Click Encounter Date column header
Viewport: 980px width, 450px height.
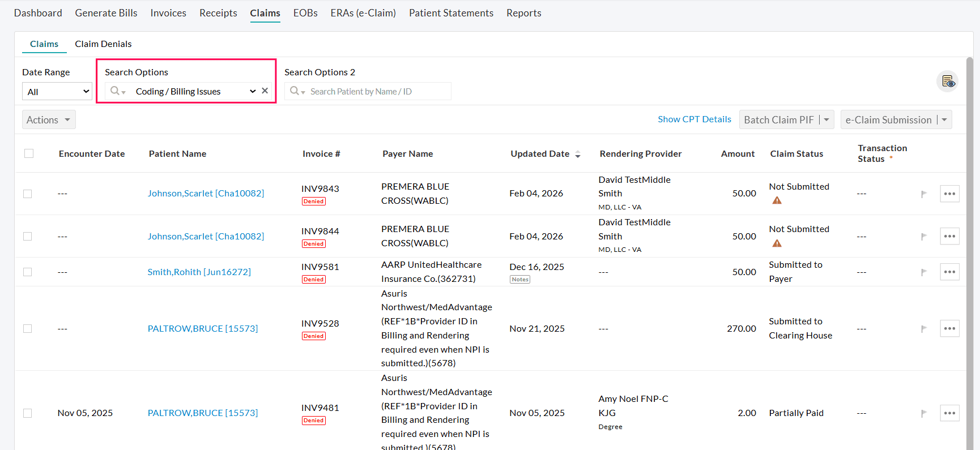click(x=92, y=153)
